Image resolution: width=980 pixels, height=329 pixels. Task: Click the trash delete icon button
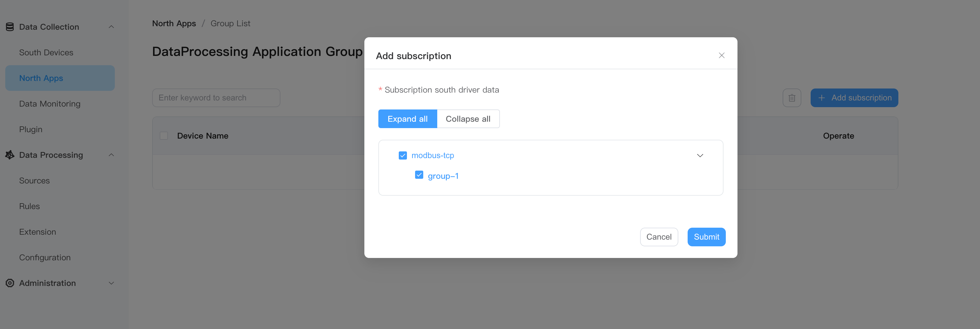click(x=792, y=98)
